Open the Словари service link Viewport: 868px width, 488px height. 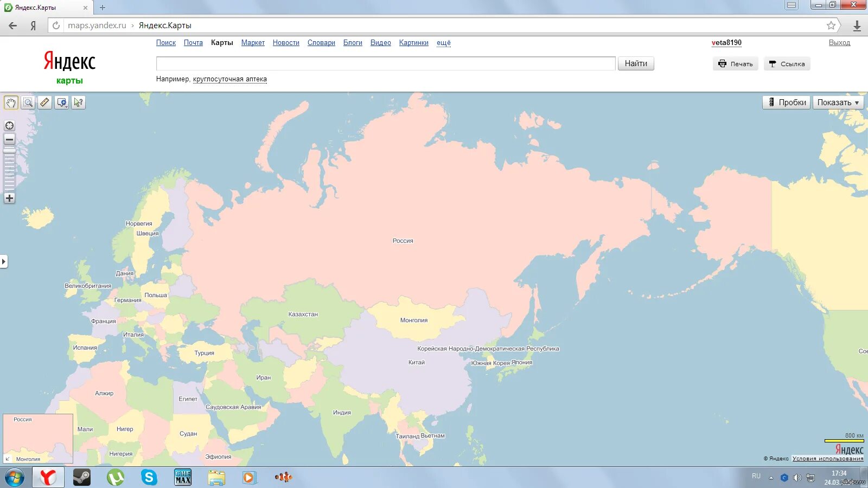[321, 43]
